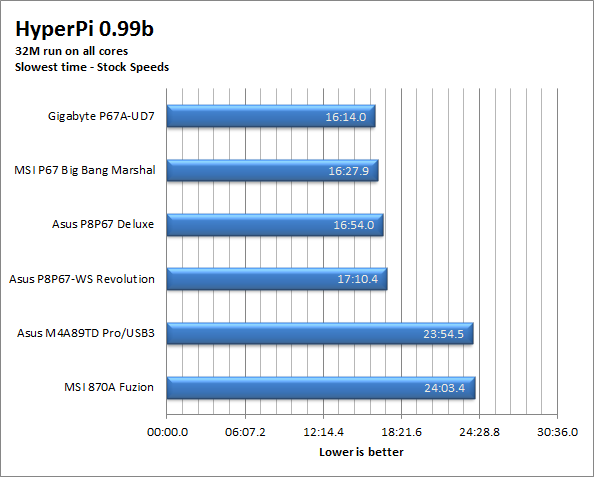Click the 24:28.8 axis tick label
The image size is (594, 477).
[x=480, y=432]
